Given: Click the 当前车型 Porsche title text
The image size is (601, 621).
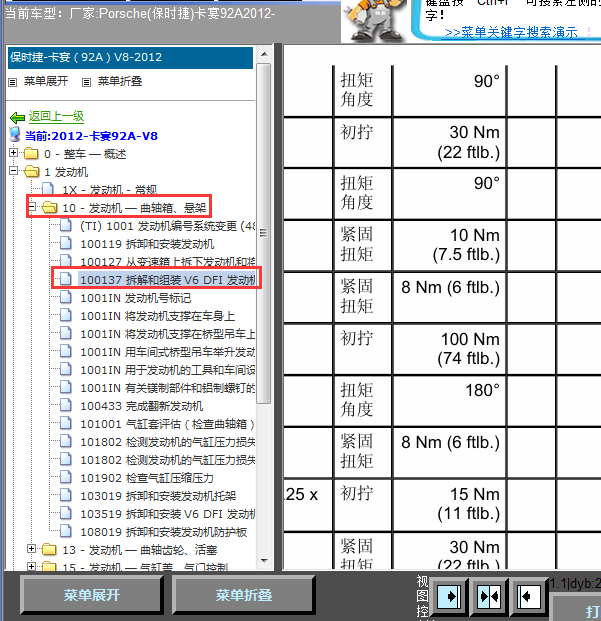Looking at the screenshot, I should pyautogui.click(x=140, y=14).
